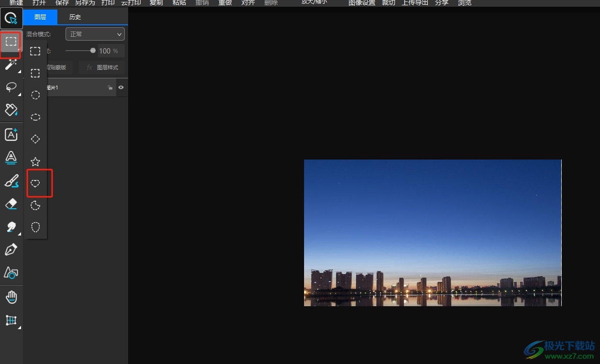Toggle visibility of layer 图片1
Image resolution: width=600 pixels, height=364 pixels.
click(121, 87)
